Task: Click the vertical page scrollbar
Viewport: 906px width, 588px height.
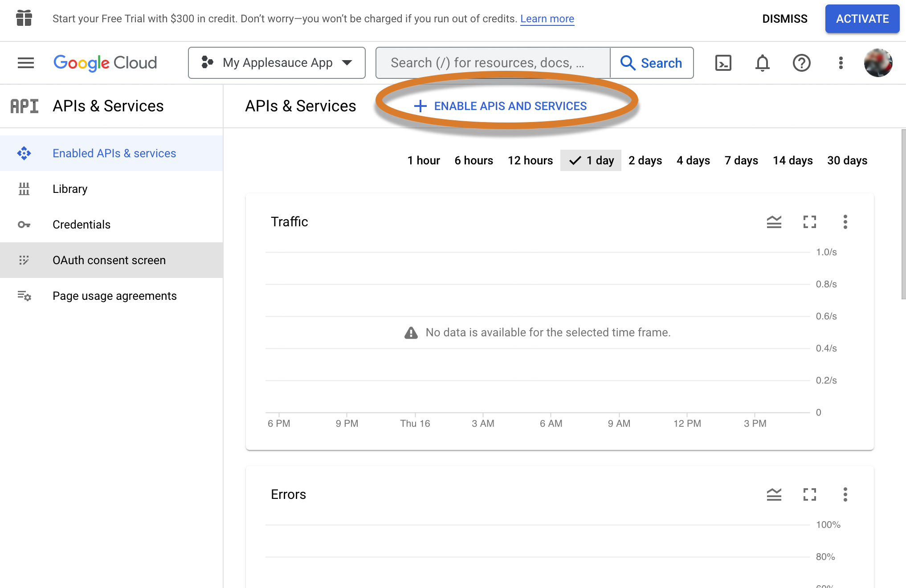Action: 903,214
